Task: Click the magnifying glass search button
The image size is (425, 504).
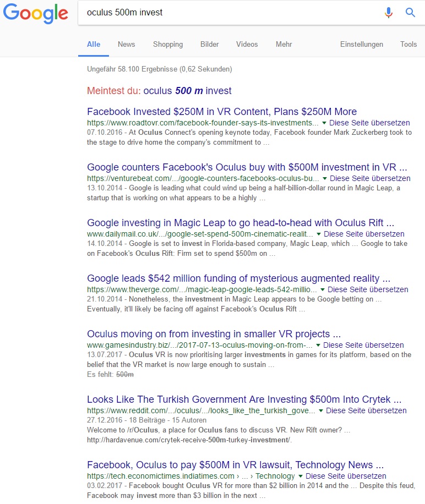Action: click(x=410, y=13)
